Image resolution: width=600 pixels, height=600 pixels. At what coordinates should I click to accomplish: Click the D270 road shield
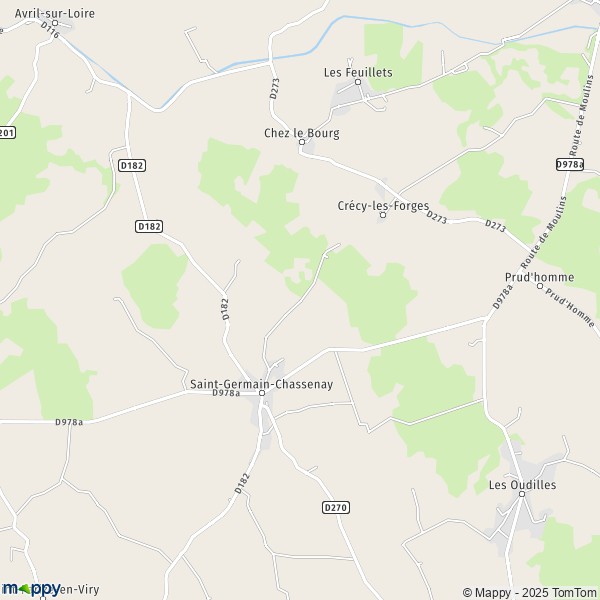point(336,507)
